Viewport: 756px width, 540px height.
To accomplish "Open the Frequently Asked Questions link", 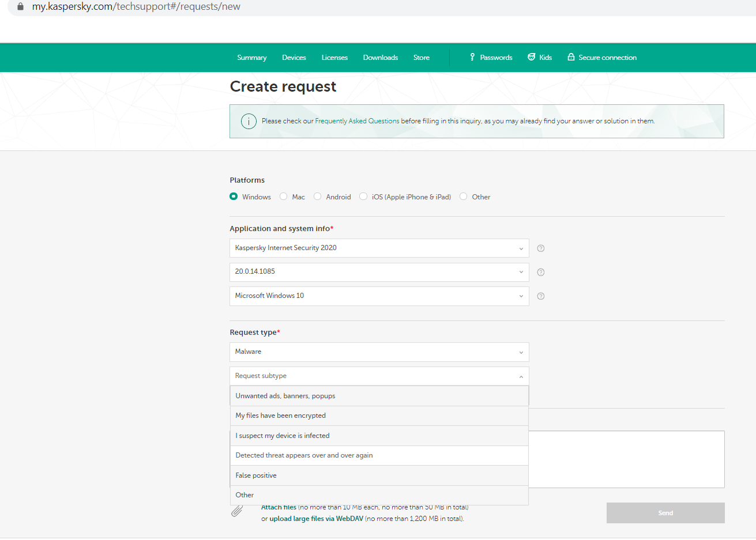I will click(x=357, y=121).
